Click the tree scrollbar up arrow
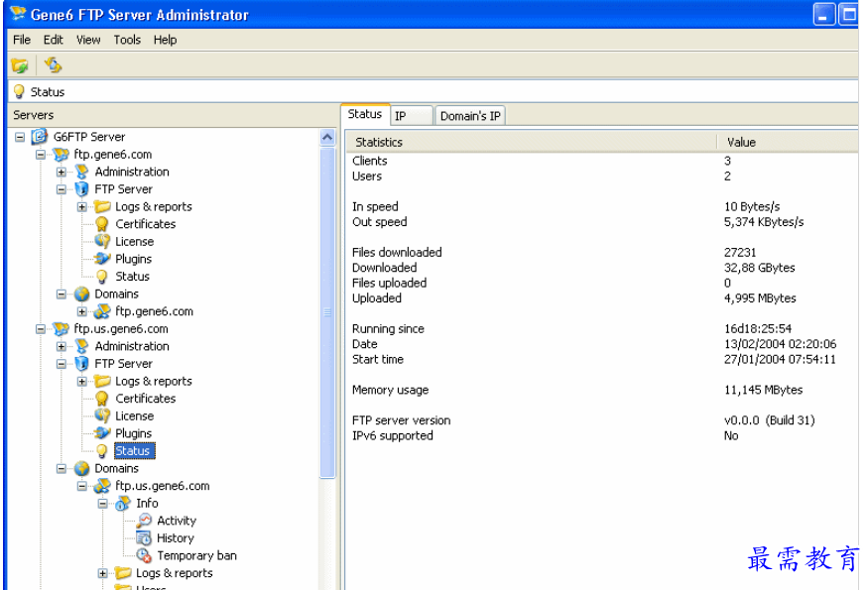 (x=327, y=137)
